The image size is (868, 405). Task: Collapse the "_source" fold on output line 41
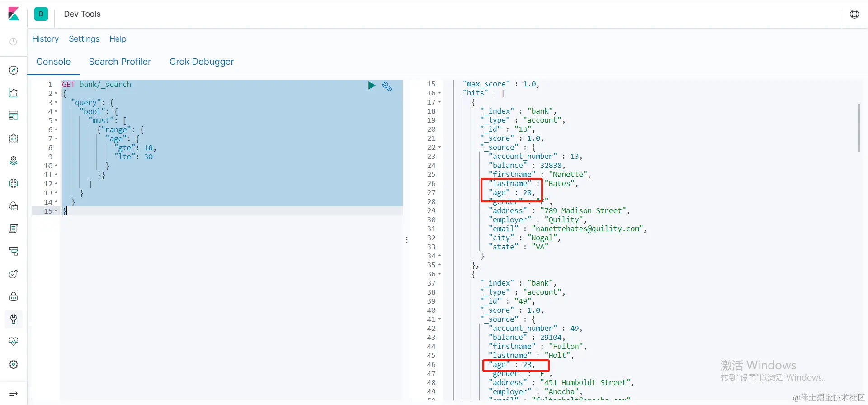pyautogui.click(x=439, y=319)
